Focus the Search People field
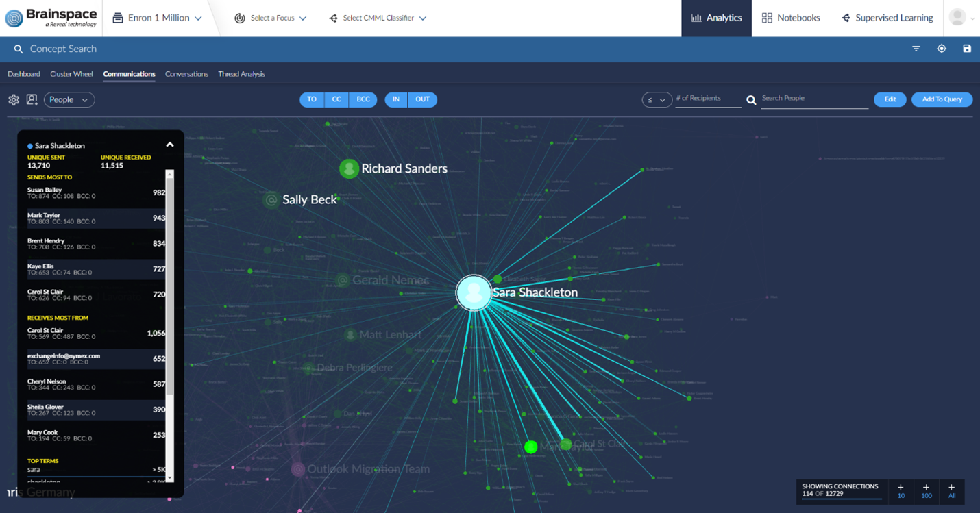This screenshot has width=980, height=513. point(814,99)
